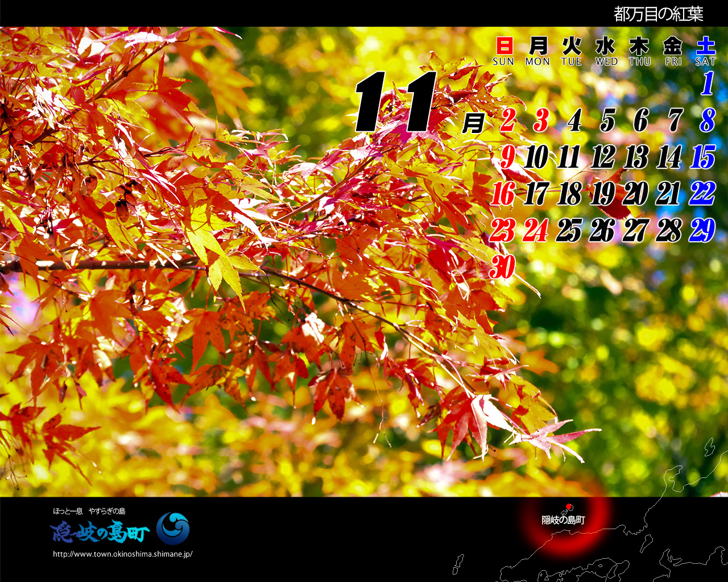Click the 隠岐の島町 calligraphy wordmark
This screenshot has height=582, width=728.
99,532
